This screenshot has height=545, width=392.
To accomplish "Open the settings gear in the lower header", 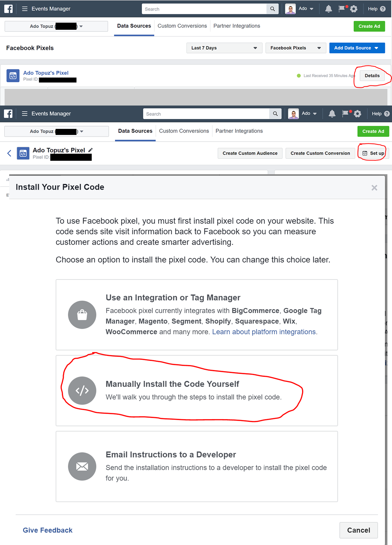I will click(358, 114).
